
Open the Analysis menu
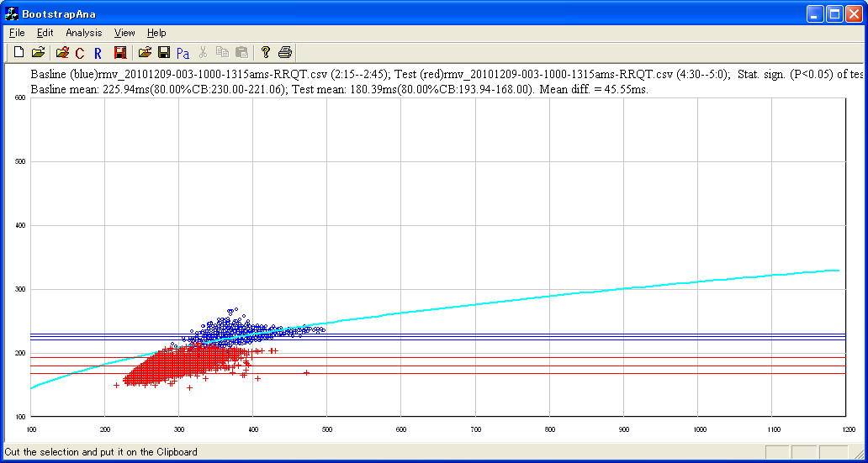point(83,33)
